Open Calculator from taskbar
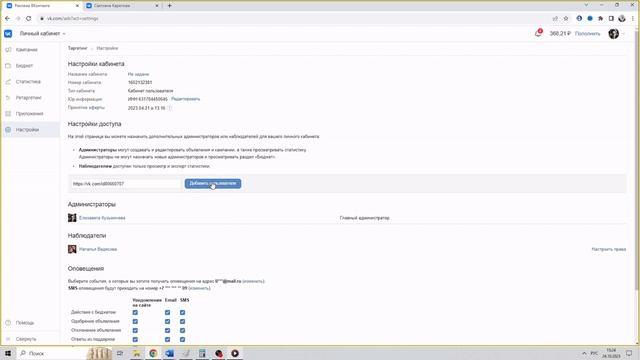640x360 pixels. (202, 353)
